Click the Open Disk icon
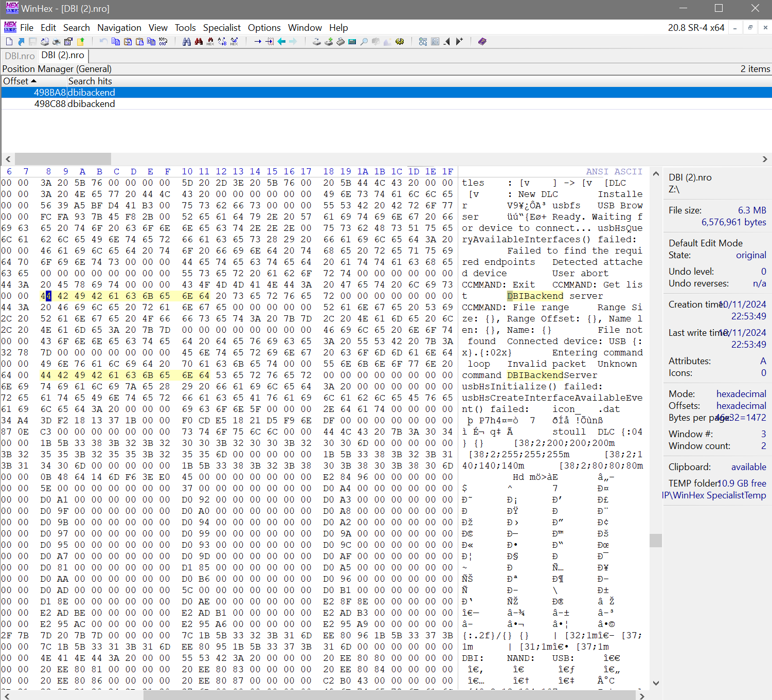Image resolution: width=772 pixels, height=700 pixels. tap(317, 42)
